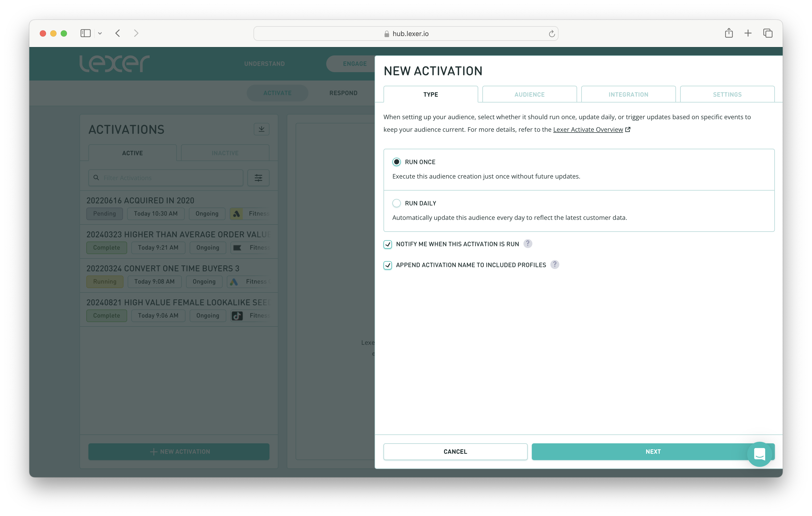The image size is (812, 516).
Task: Click the Today 9:21 AM timestamp
Action: click(158, 248)
